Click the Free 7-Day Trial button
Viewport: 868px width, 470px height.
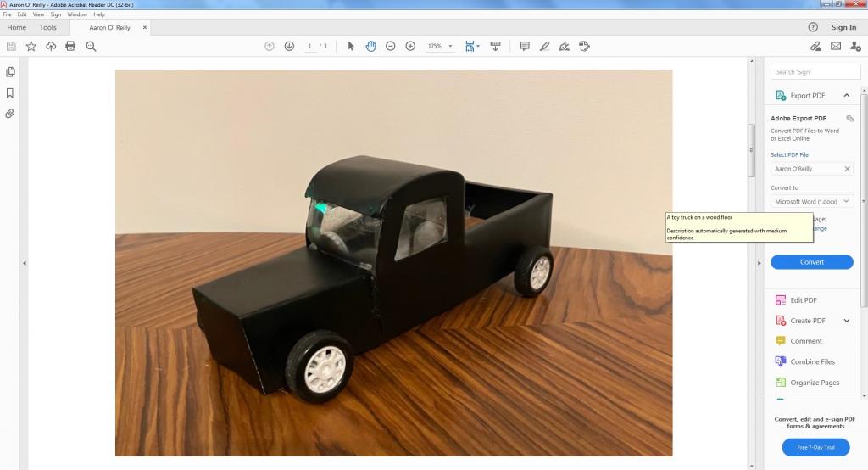815,447
